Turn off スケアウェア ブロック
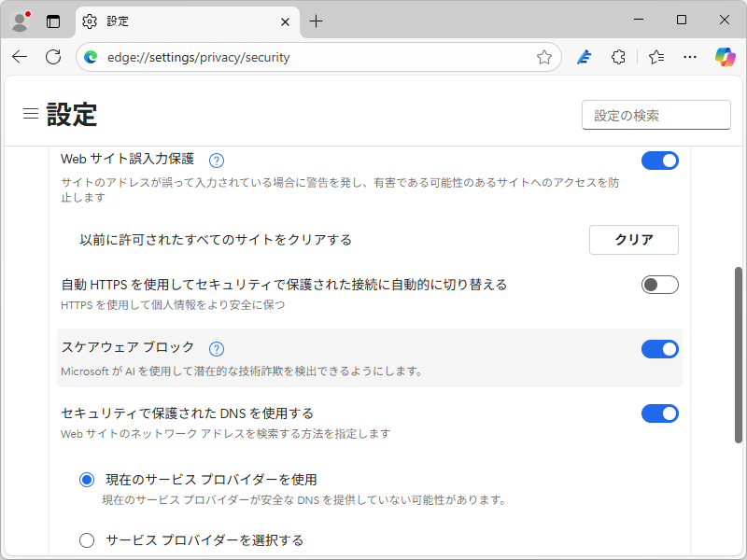Viewport: 747px width, 560px height. point(660,349)
